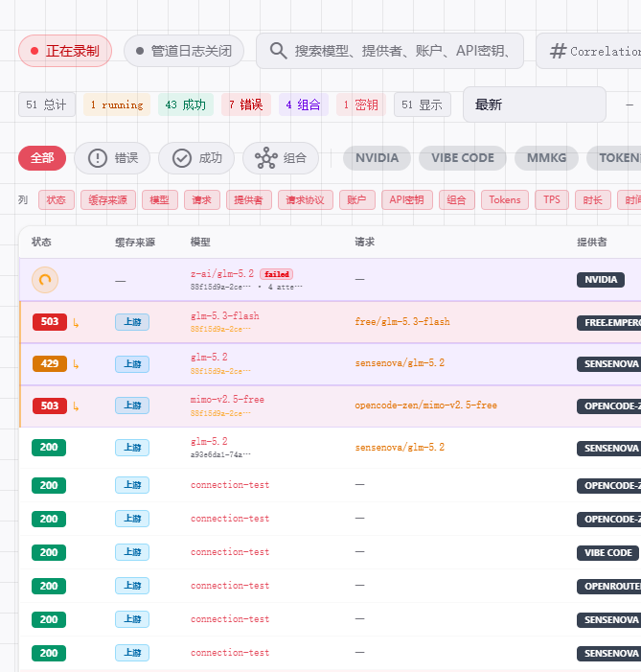Click the spinning running status icon
This screenshot has width=641, height=672.
click(45, 280)
